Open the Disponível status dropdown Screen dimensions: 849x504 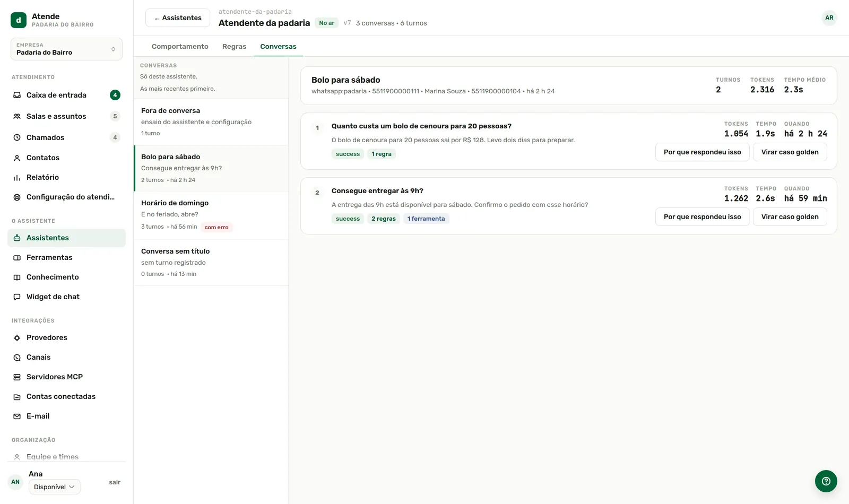(55, 487)
